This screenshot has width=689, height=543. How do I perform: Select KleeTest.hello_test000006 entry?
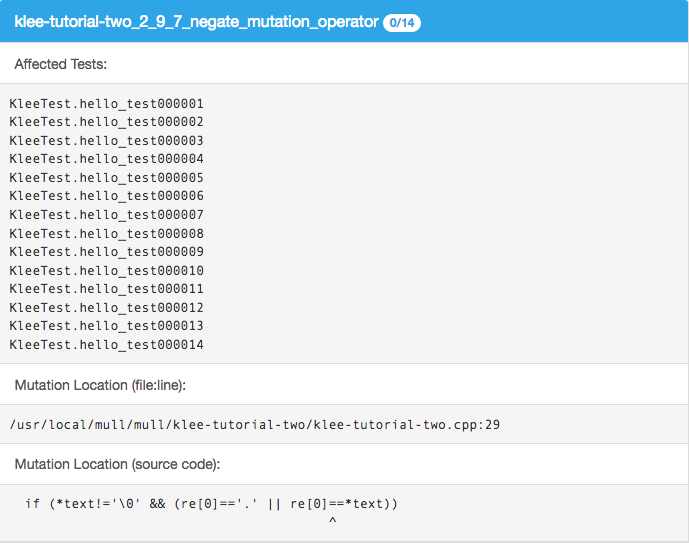click(x=106, y=195)
